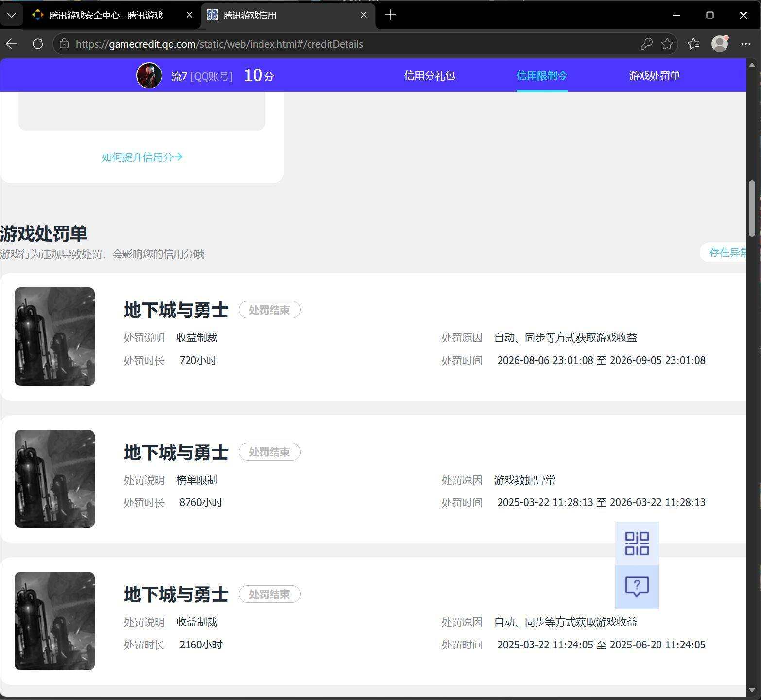This screenshot has height=700, width=761.
Task: Click the game thumbnail for 720小时 penalty
Action: click(x=54, y=336)
